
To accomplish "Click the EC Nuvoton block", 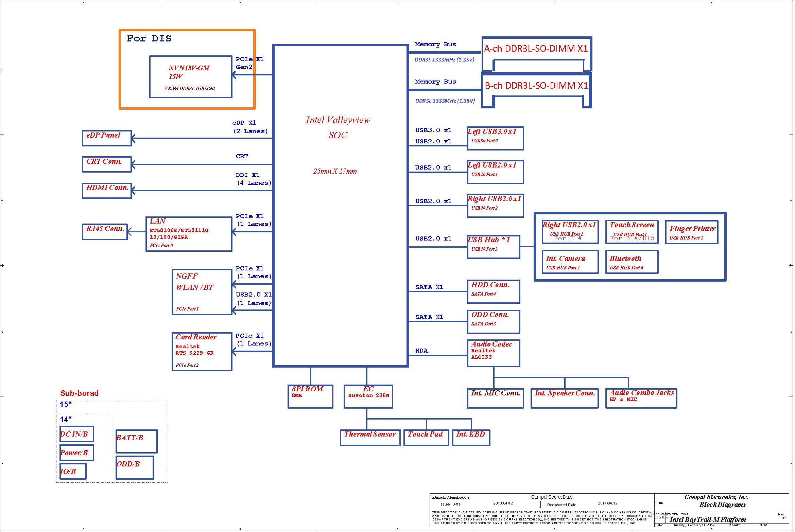I will tap(369, 397).
